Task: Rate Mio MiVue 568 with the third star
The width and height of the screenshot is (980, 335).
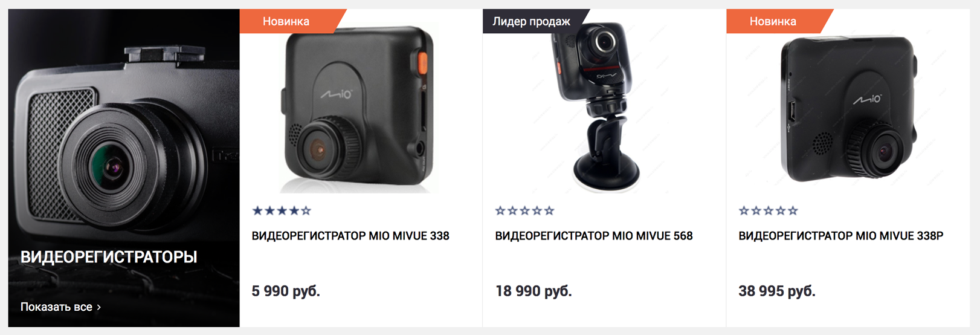Action: [x=524, y=210]
